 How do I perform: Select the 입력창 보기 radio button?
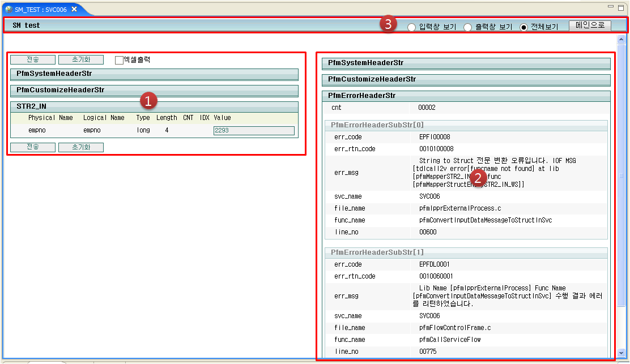[x=412, y=27]
